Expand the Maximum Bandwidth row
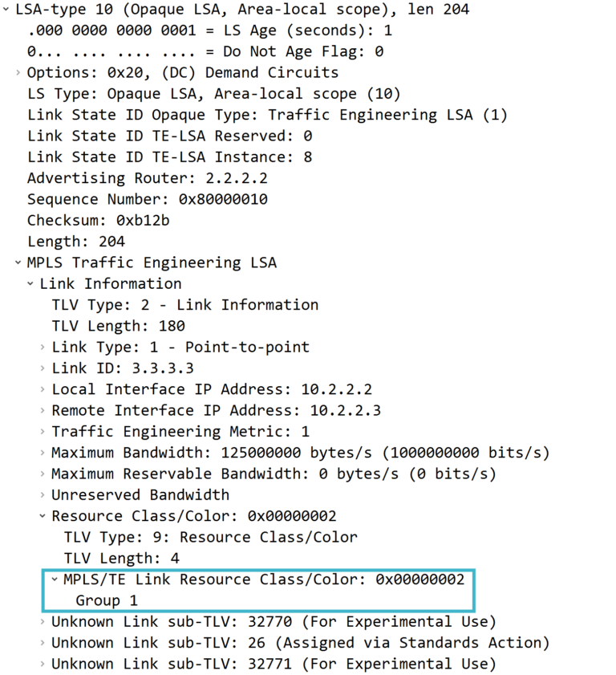The width and height of the screenshot is (616, 675). click(x=41, y=453)
